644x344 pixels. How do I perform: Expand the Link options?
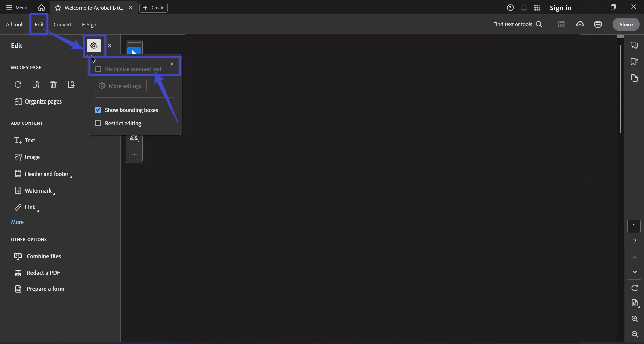[x=37, y=210]
